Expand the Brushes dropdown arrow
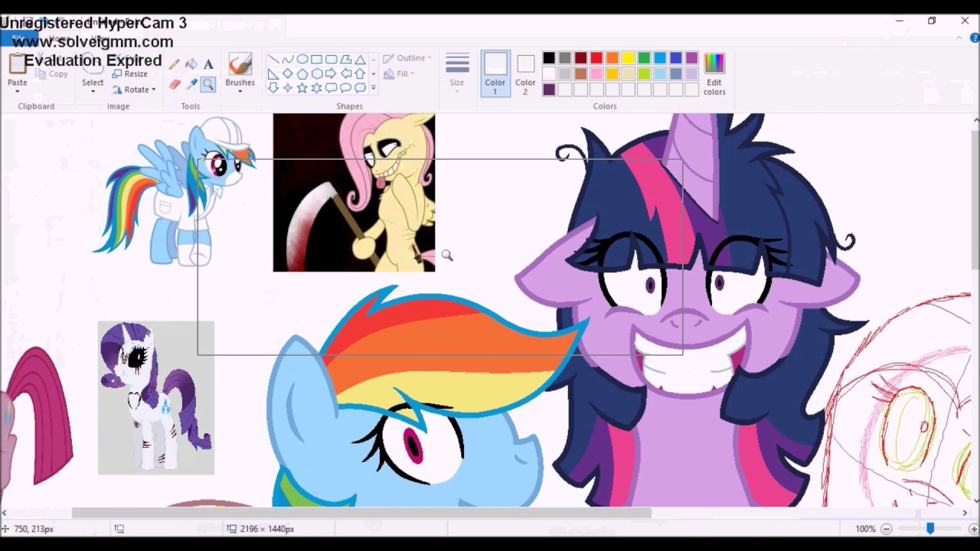This screenshot has width=980, height=551. [x=240, y=91]
